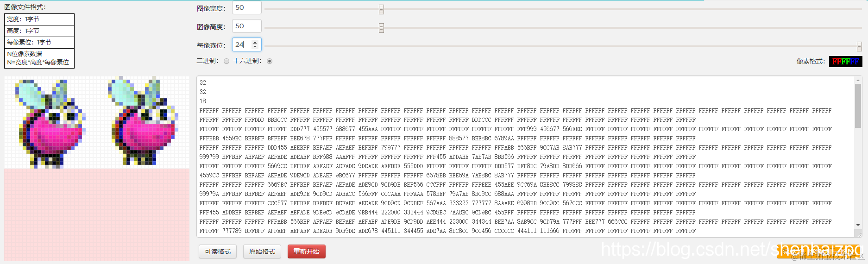Click the image width slider handle

[381, 9]
